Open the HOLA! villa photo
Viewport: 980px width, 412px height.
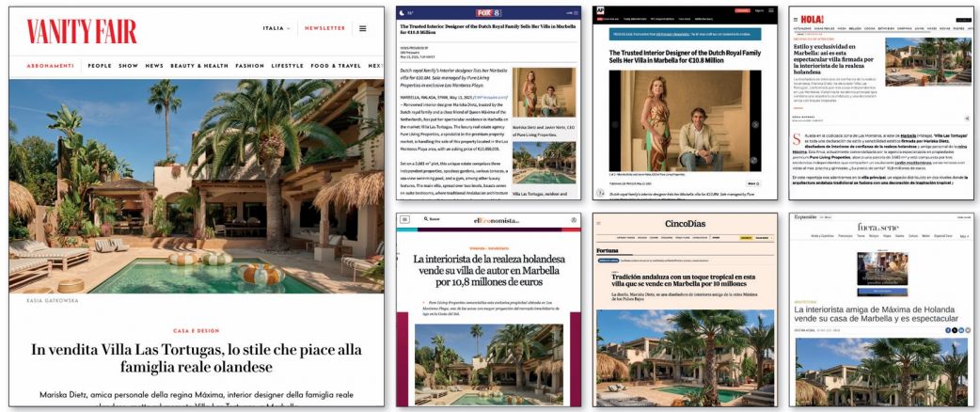click(928, 61)
